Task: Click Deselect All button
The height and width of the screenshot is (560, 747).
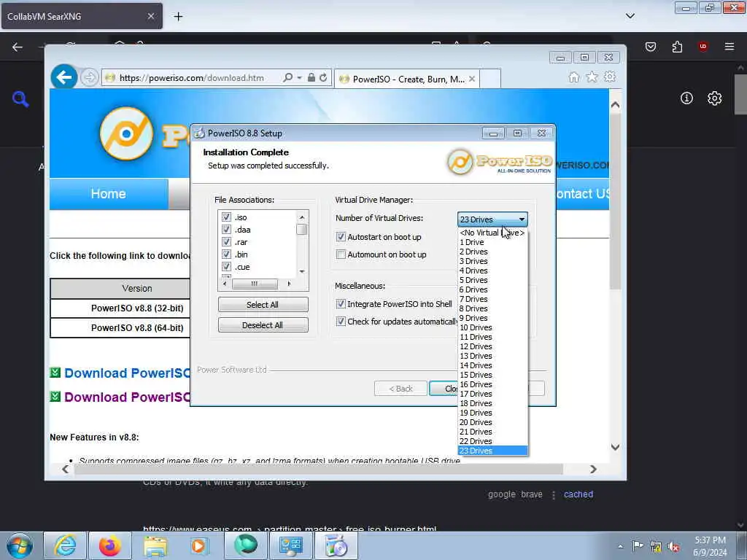Action: pos(263,325)
